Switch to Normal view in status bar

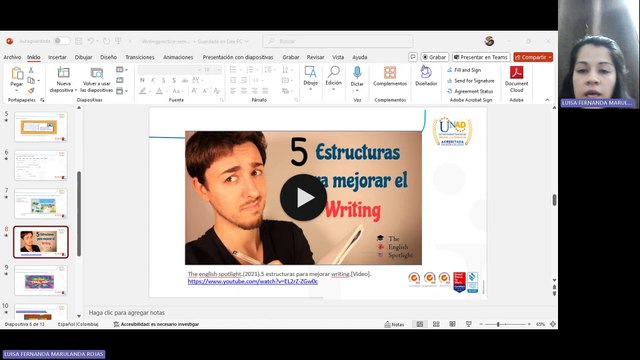tap(420, 324)
